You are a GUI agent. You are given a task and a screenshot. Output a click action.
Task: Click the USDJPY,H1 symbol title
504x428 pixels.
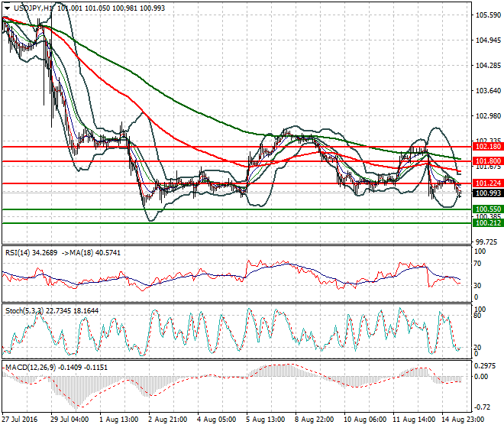click(x=34, y=6)
